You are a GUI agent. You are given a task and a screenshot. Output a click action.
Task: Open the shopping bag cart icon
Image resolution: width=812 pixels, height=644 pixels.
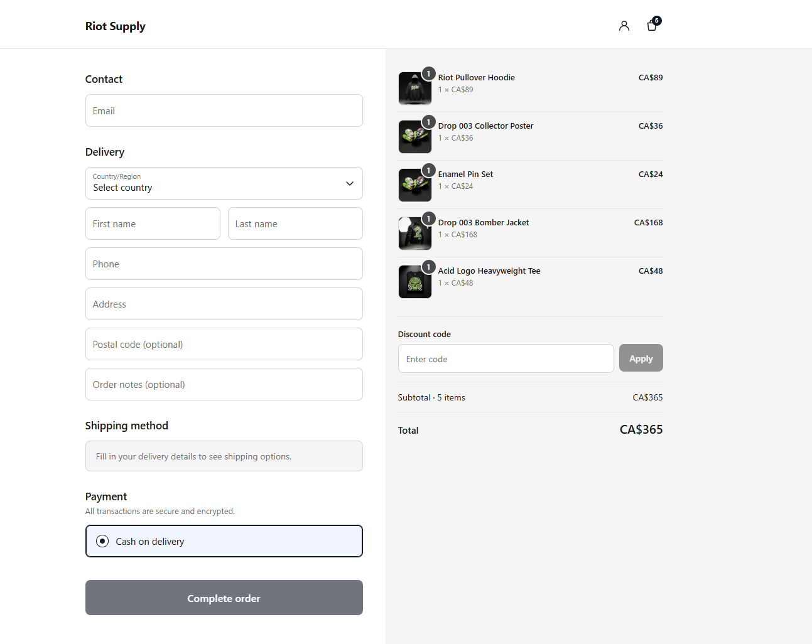point(652,26)
